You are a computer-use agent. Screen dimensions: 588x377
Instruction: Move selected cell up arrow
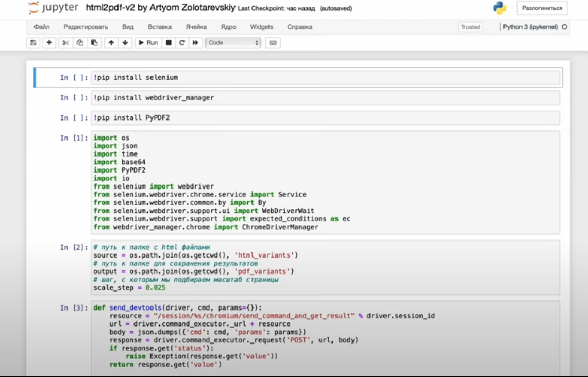pyautogui.click(x=111, y=43)
